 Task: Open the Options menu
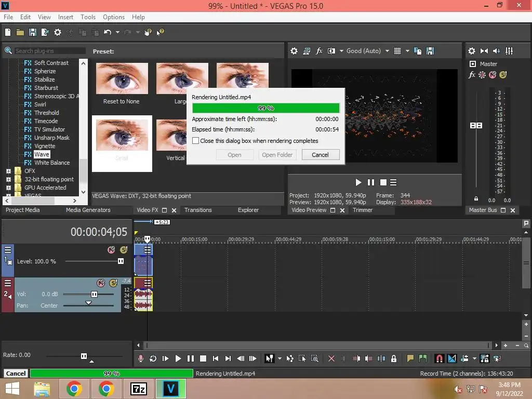coord(114,17)
